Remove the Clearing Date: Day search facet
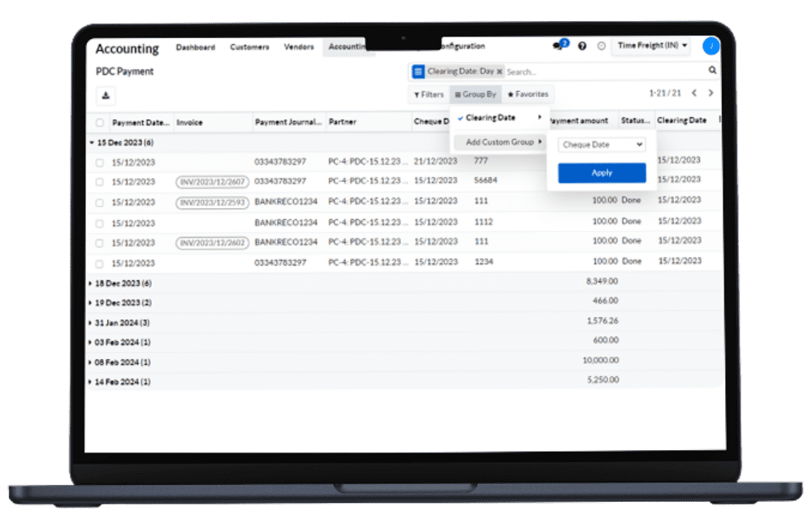 [499, 71]
